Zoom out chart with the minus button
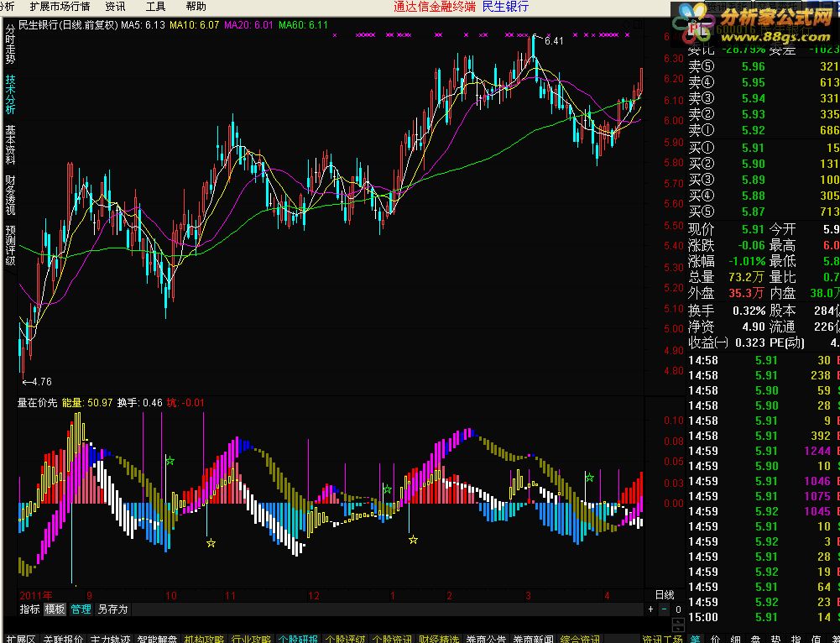The image size is (840, 643). [665, 609]
